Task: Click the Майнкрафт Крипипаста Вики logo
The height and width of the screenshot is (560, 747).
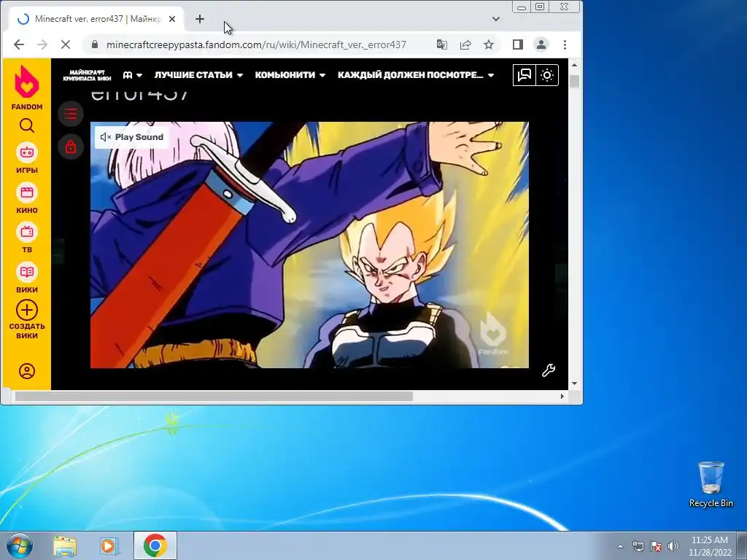Action: [87, 75]
